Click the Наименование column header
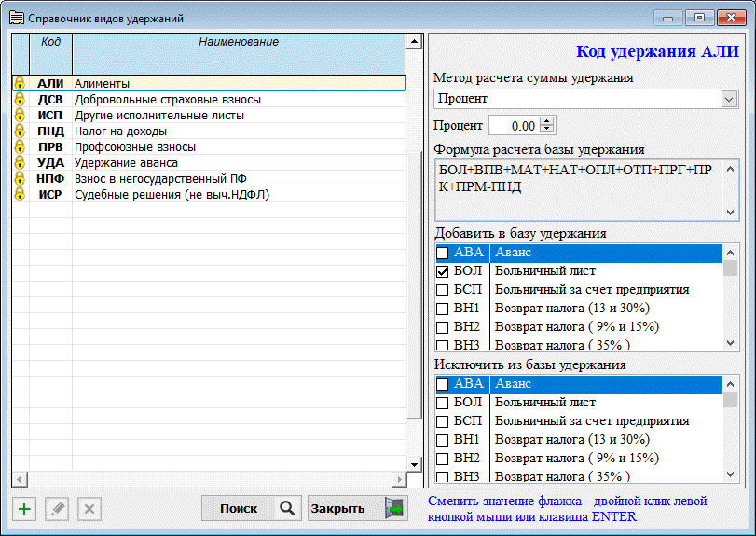756x536 pixels. (239, 53)
